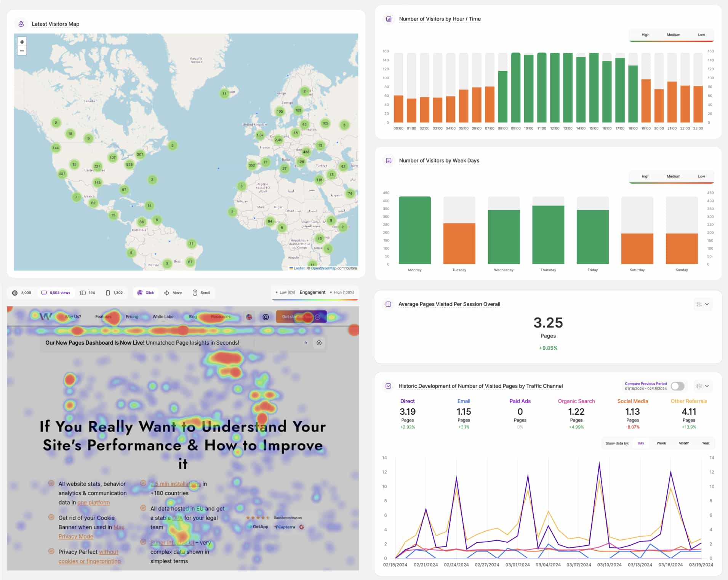Image resolution: width=728 pixels, height=580 pixels.
Task: Switch chart data view to Week
Action: [x=661, y=443]
